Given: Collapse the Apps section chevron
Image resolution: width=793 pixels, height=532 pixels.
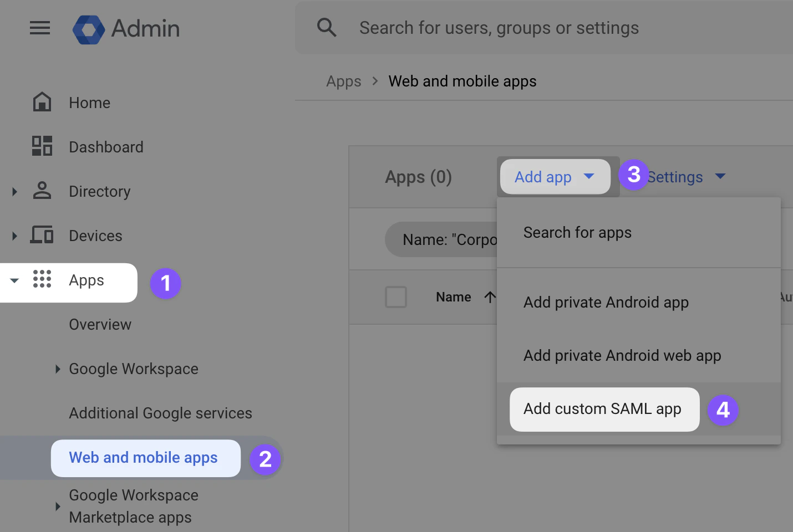Looking at the screenshot, I should [14, 280].
